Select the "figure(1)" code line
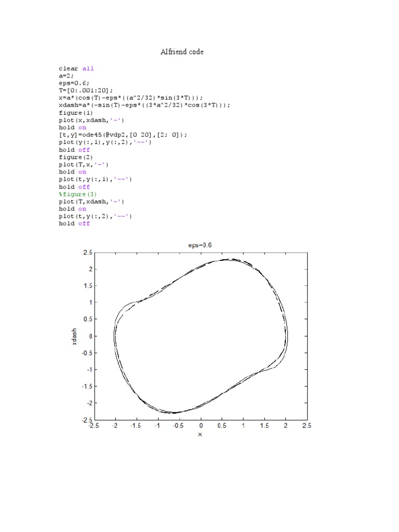This screenshot has width=399, height=532. pos(76,113)
